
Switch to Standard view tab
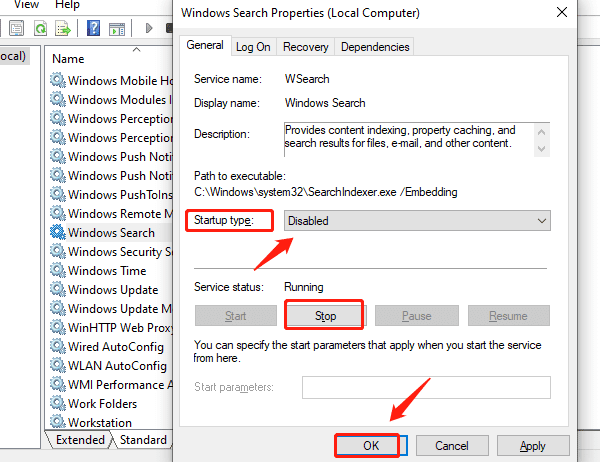[x=143, y=440]
